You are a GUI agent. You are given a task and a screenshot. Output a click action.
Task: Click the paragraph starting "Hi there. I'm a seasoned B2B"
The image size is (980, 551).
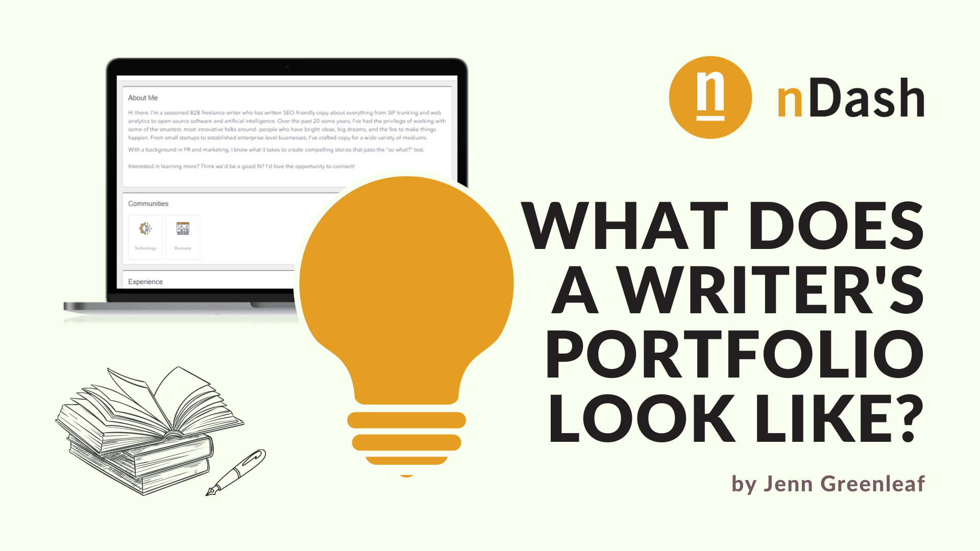(x=287, y=125)
